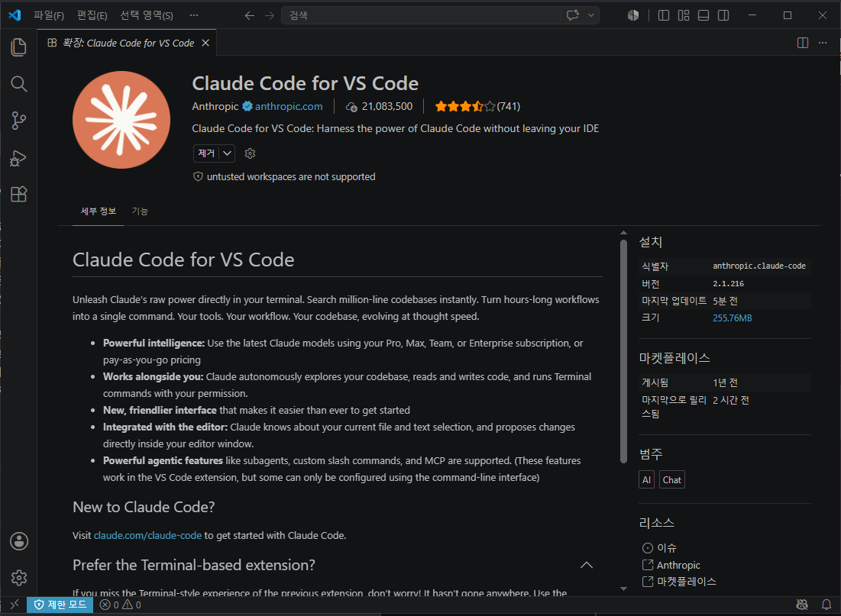Click the 21,083,500 install count
The image size is (841, 616).
click(x=387, y=106)
